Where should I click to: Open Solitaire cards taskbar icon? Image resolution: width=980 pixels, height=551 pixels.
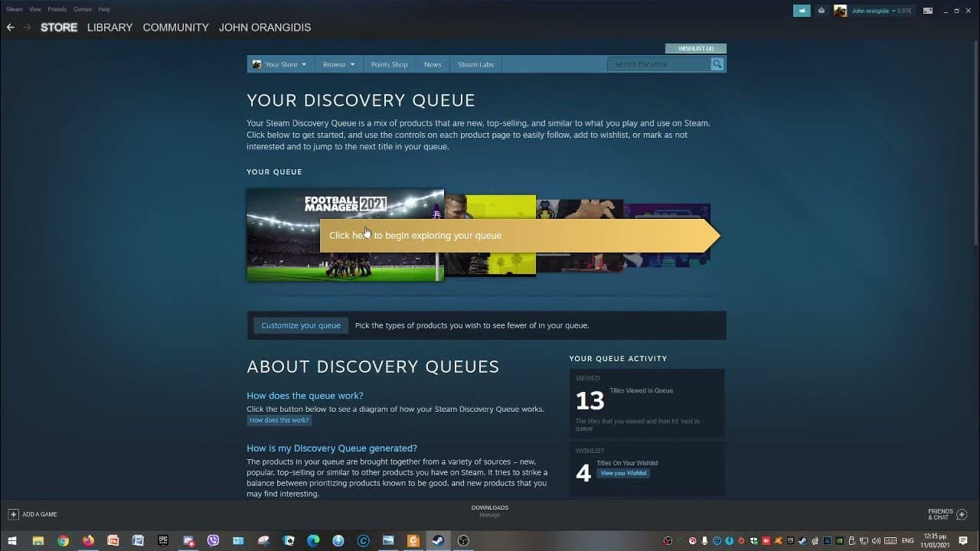click(289, 541)
